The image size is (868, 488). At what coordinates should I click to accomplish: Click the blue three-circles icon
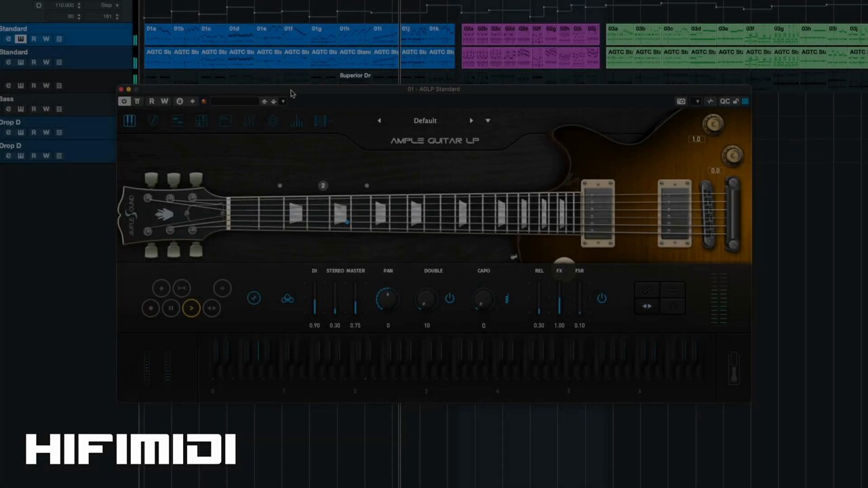[288, 298]
